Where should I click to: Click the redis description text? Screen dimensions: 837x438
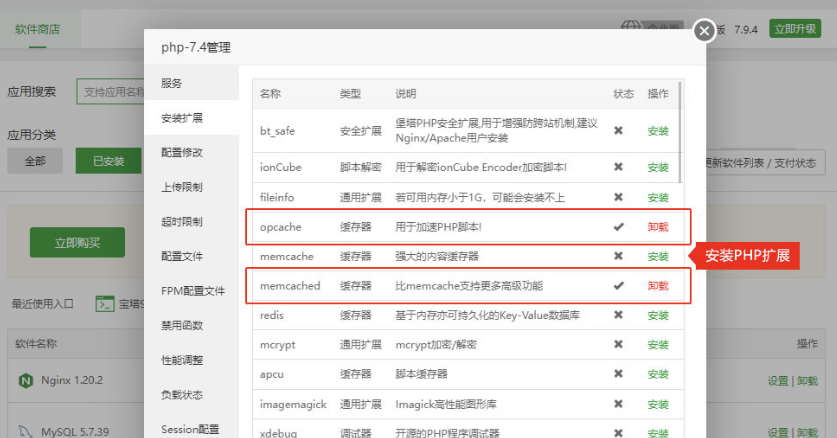pyautogui.click(x=487, y=315)
